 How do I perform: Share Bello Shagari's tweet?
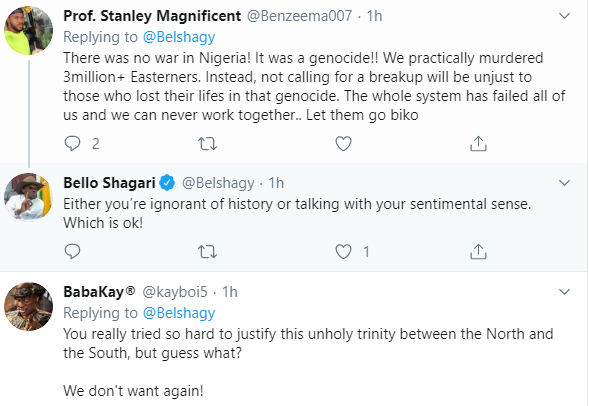[478, 251]
